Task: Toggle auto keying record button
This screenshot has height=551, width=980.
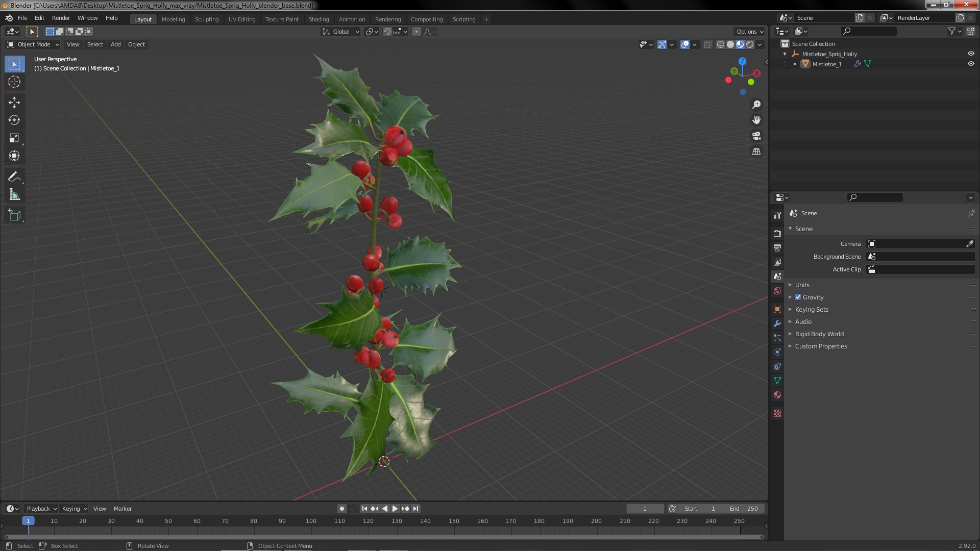Action: (x=342, y=509)
